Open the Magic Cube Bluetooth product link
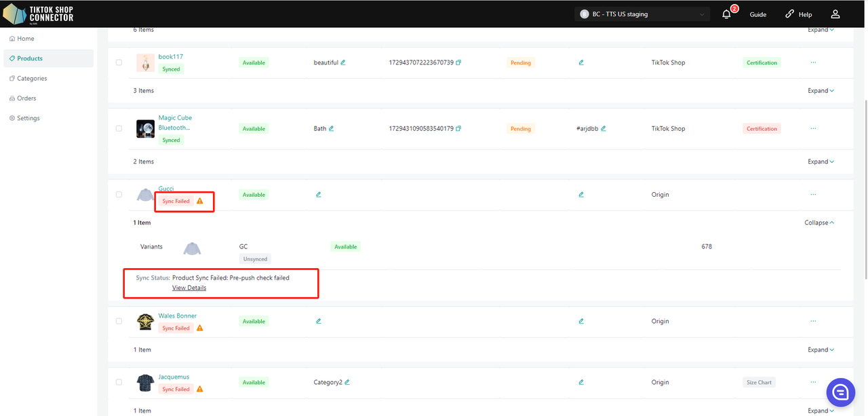The height and width of the screenshot is (416, 868). [175, 123]
